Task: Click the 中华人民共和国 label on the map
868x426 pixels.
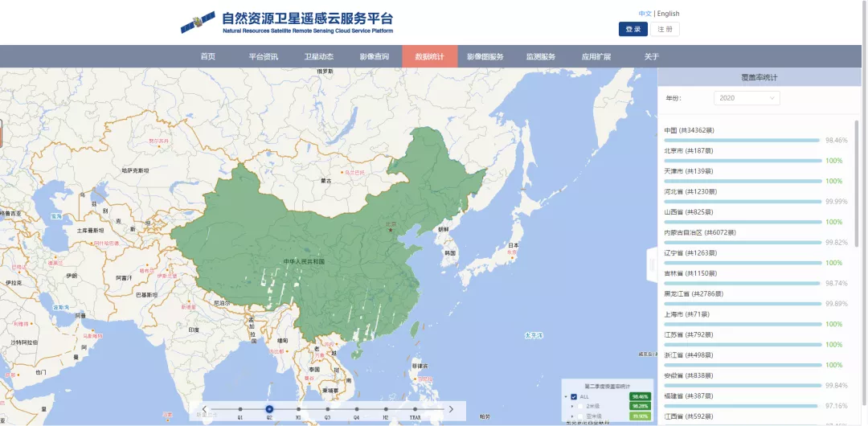Action: [x=304, y=261]
